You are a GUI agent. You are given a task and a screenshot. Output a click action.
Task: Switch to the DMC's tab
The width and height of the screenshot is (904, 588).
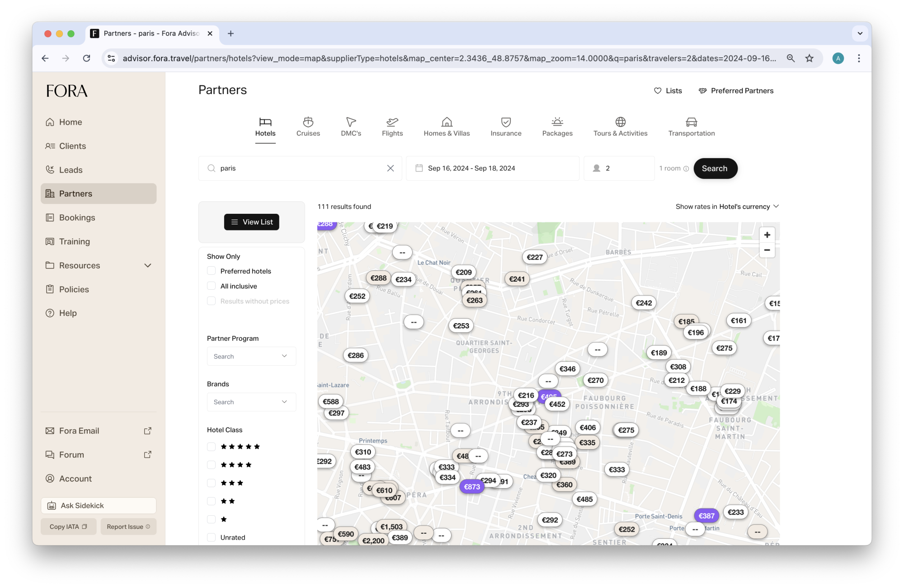(x=351, y=127)
